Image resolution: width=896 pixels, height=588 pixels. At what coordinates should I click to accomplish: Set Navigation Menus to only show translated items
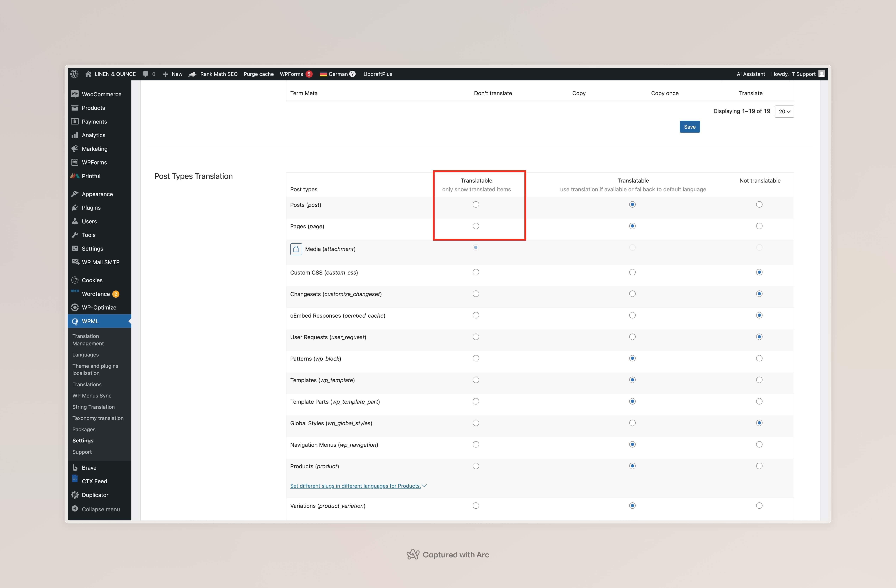pos(476,445)
